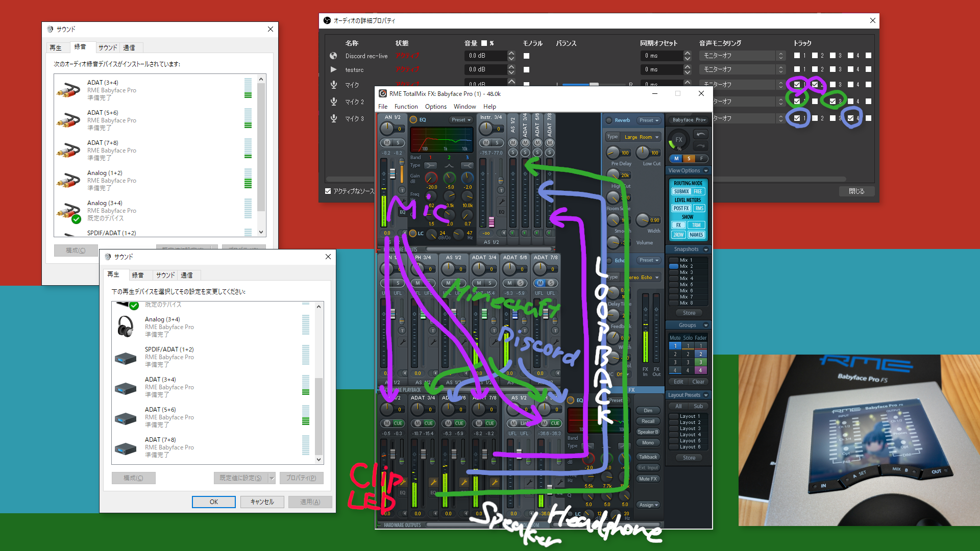Viewport: 980px width, 551px height.
Task: Toggle the Mute FX button
Action: pos(648,479)
